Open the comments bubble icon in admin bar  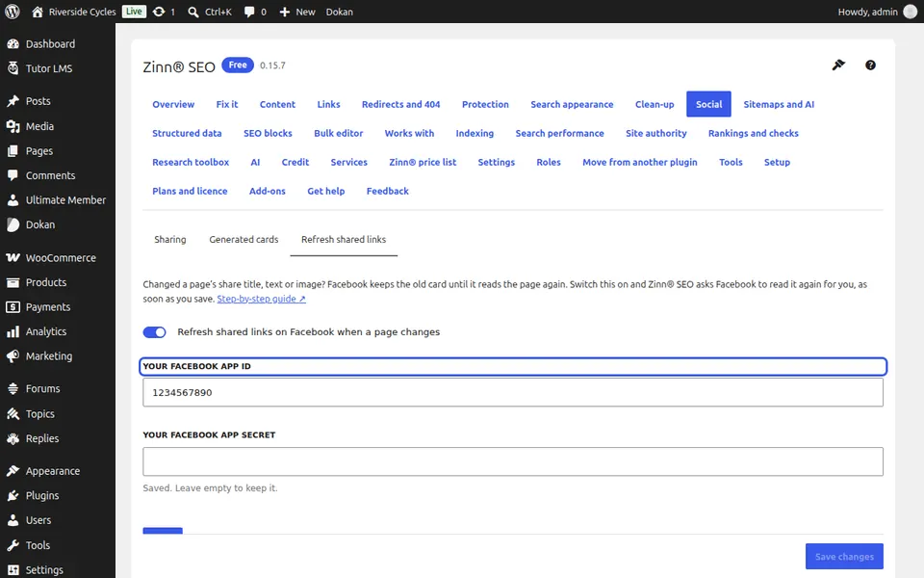(x=249, y=12)
